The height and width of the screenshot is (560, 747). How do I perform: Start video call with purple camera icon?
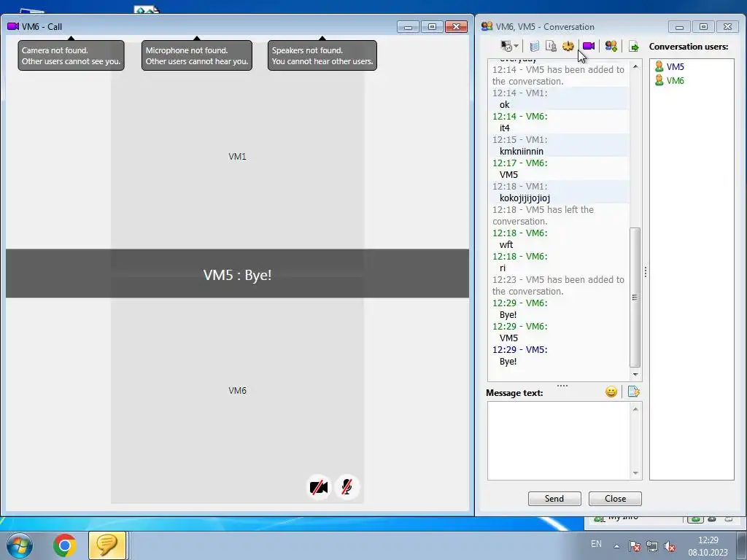pyautogui.click(x=589, y=46)
